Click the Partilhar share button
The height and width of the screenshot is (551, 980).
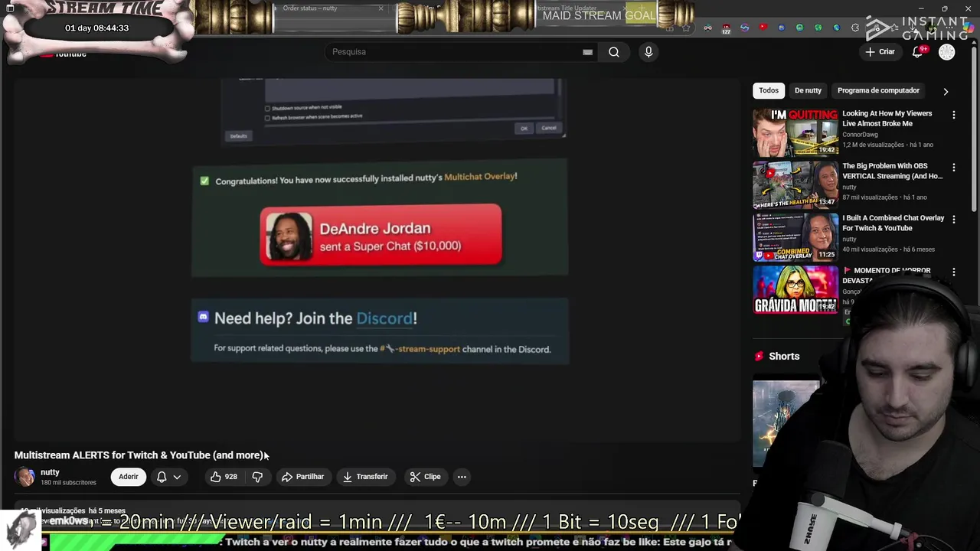(302, 477)
